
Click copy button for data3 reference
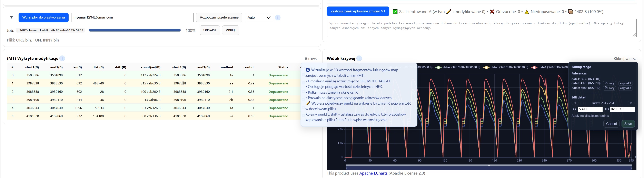(610, 88)
